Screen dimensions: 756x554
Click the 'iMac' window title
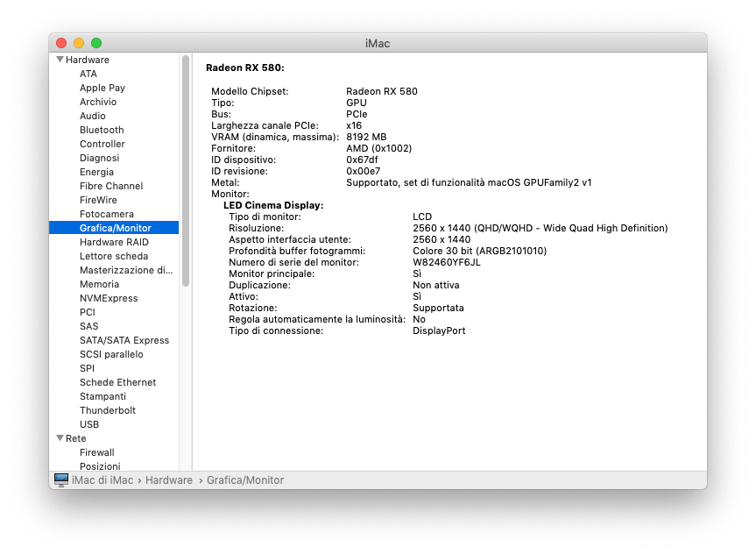[x=378, y=43]
